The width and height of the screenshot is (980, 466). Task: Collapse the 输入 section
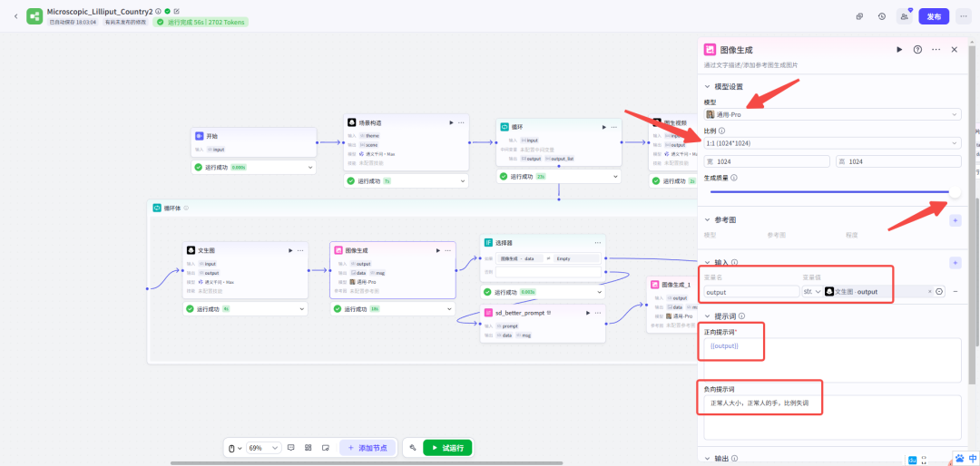point(708,263)
